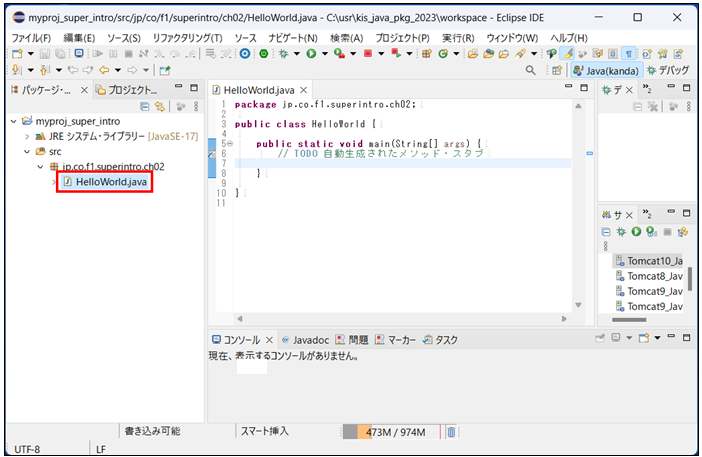Expand the JRE システム・ライブラリー node
This screenshot has height=457, width=702.
tap(27, 136)
